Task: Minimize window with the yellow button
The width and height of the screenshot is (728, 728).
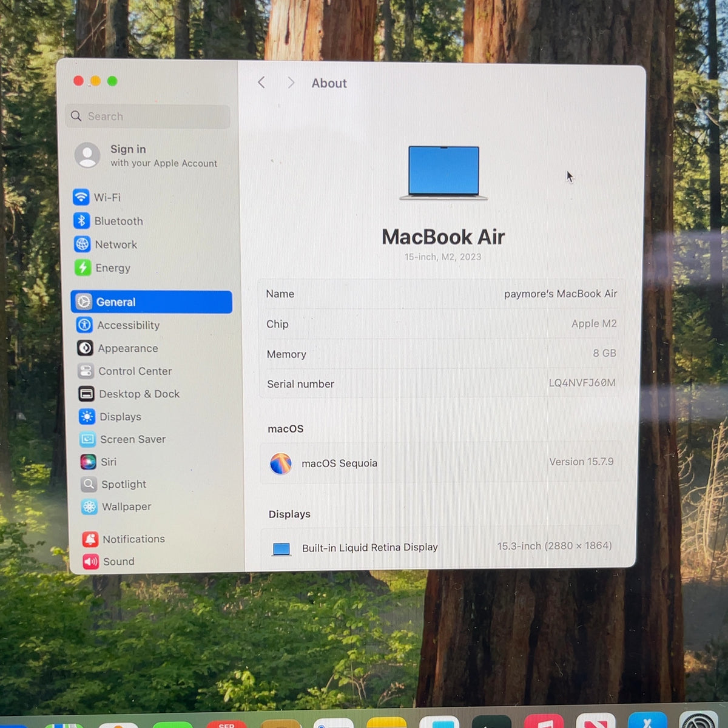Action: click(95, 81)
